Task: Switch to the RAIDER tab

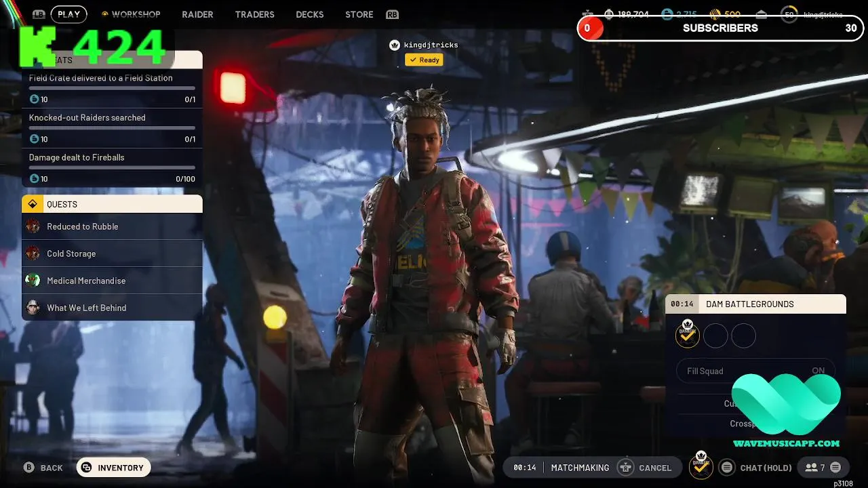Action: [197, 14]
